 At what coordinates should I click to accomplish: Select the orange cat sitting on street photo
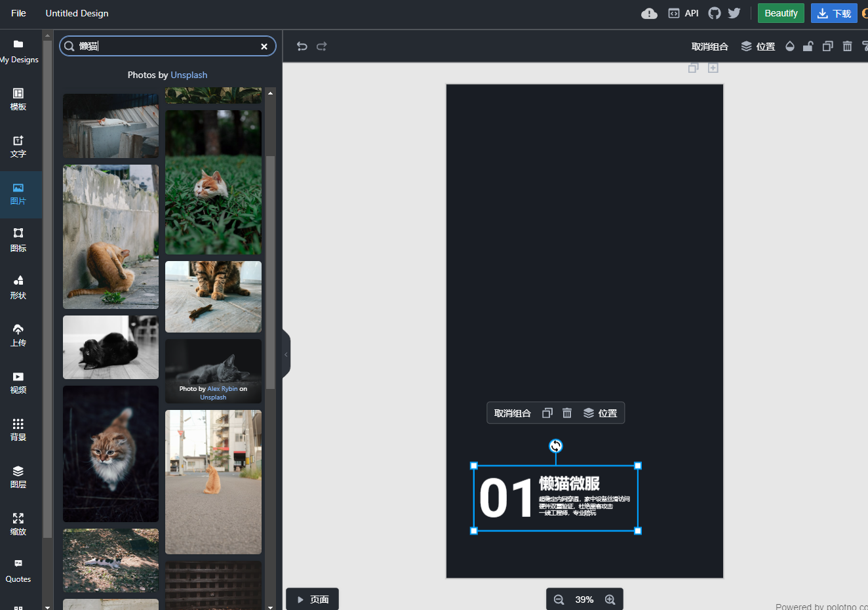click(213, 482)
